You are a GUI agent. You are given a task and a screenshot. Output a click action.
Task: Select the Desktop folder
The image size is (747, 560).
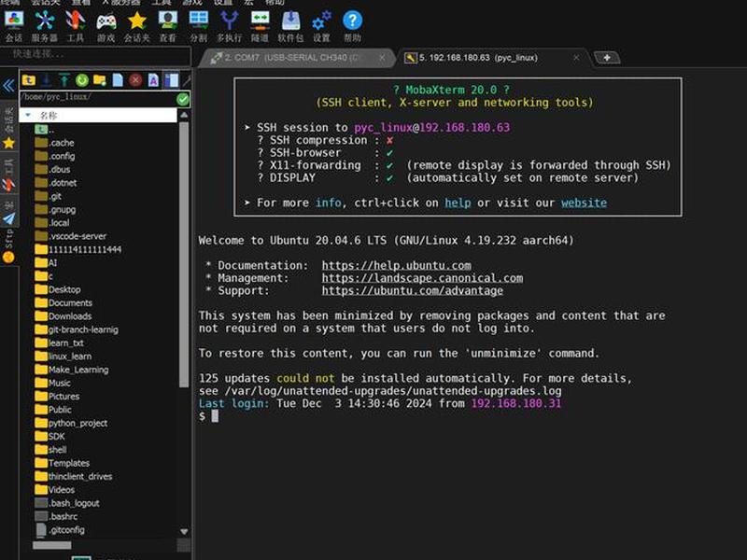pos(58,289)
